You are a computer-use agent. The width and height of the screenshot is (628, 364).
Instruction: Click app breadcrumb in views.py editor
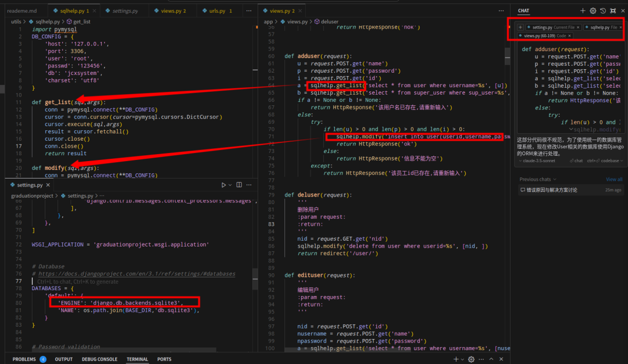pos(268,22)
